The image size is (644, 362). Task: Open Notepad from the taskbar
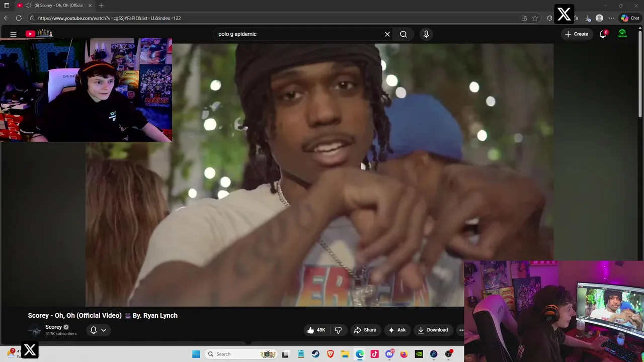[300, 354]
